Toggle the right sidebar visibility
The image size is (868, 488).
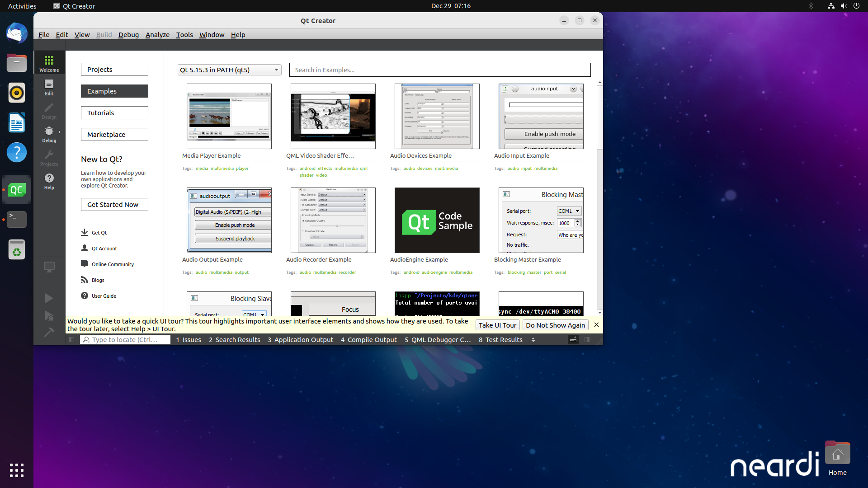[x=587, y=339]
